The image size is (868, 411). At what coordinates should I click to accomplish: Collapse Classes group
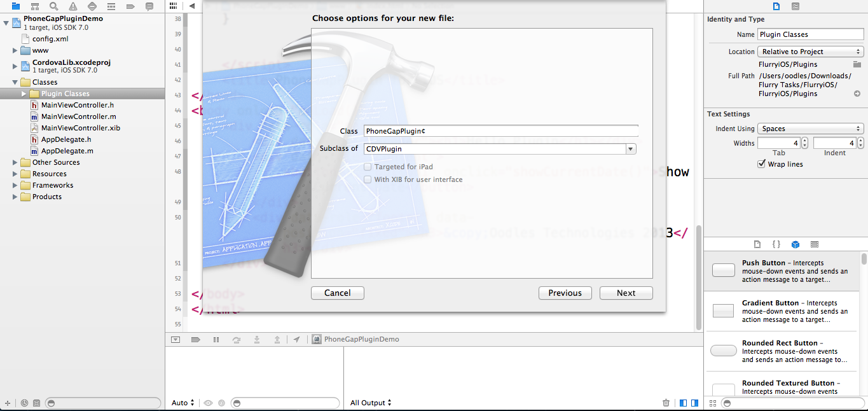[15, 82]
